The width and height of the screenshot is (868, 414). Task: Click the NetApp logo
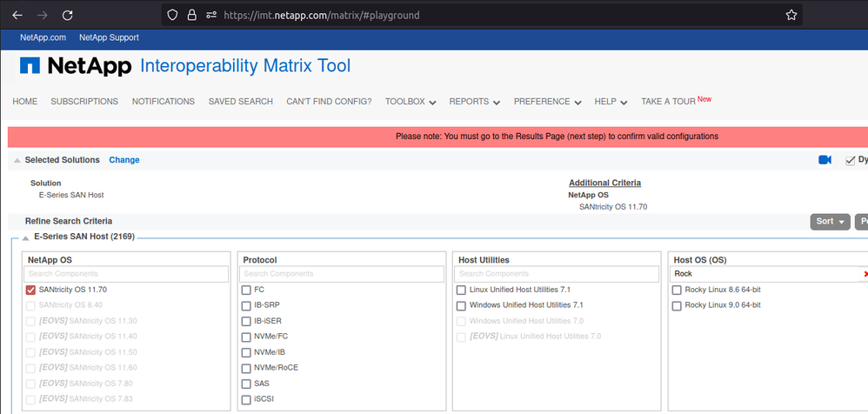[x=76, y=67]
